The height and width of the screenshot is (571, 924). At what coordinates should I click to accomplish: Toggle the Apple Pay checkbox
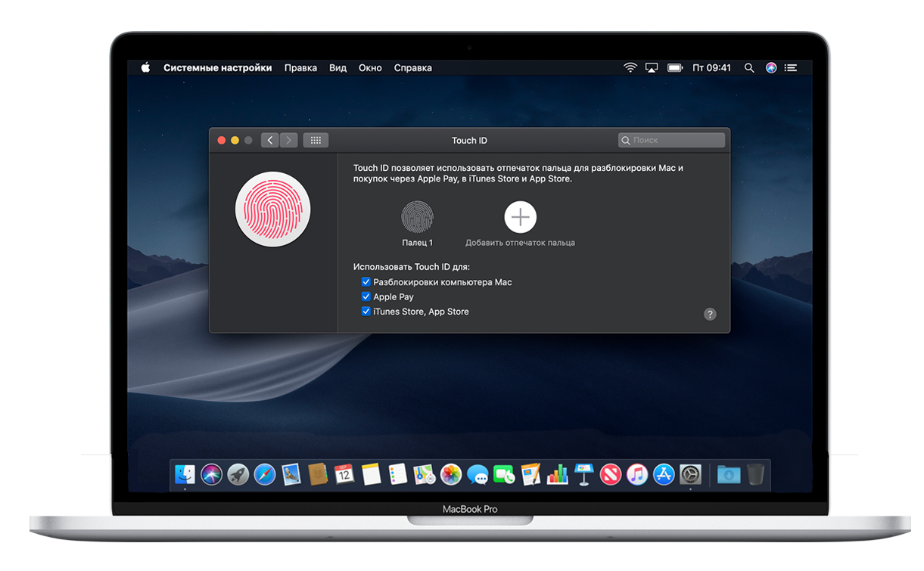pyautogui.click(x=366, y=296)
